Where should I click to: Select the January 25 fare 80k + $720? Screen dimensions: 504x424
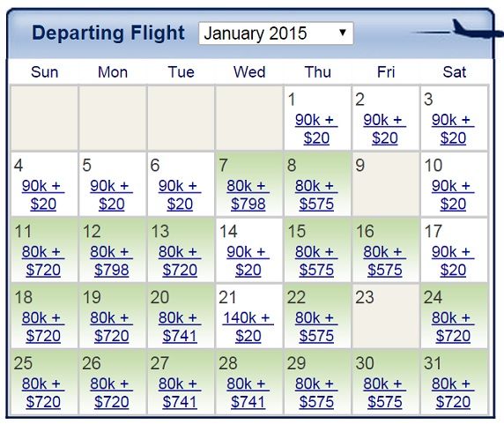click(43, 393)
